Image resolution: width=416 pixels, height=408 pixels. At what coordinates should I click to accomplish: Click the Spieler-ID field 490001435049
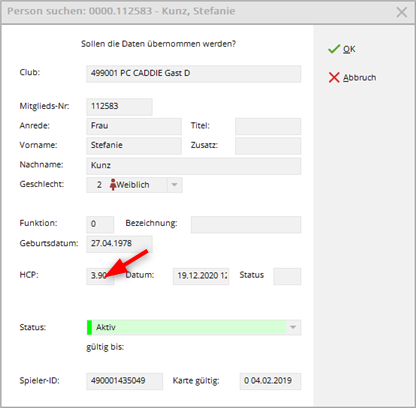click(125, 381)
